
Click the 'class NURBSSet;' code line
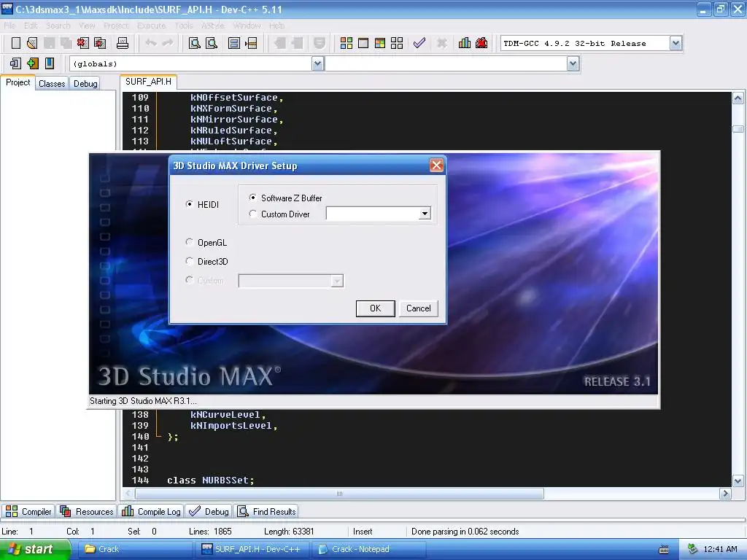211,480
